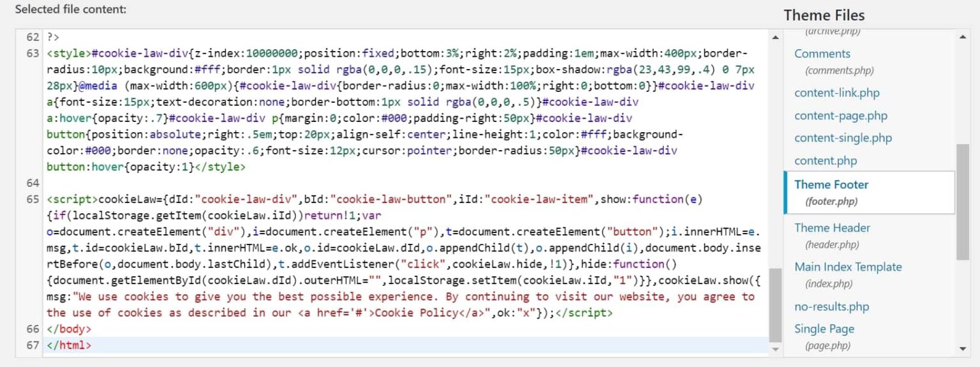The image size is (980, 367).
Task: Click the Theme Files list scroll up arrow
Action: pyautogui.click(x=963, y=37)
